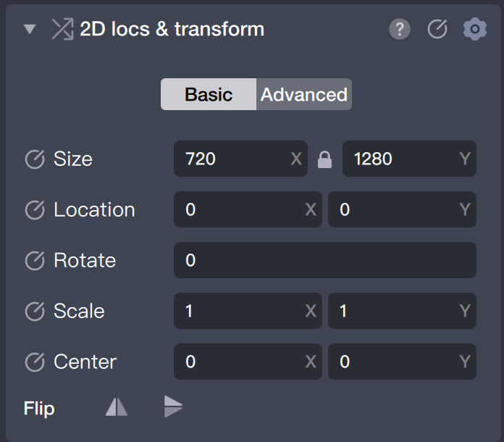Toggle the Size aspect ratio lock
This screenshot has height=442, width=504.
click(325, 160)
